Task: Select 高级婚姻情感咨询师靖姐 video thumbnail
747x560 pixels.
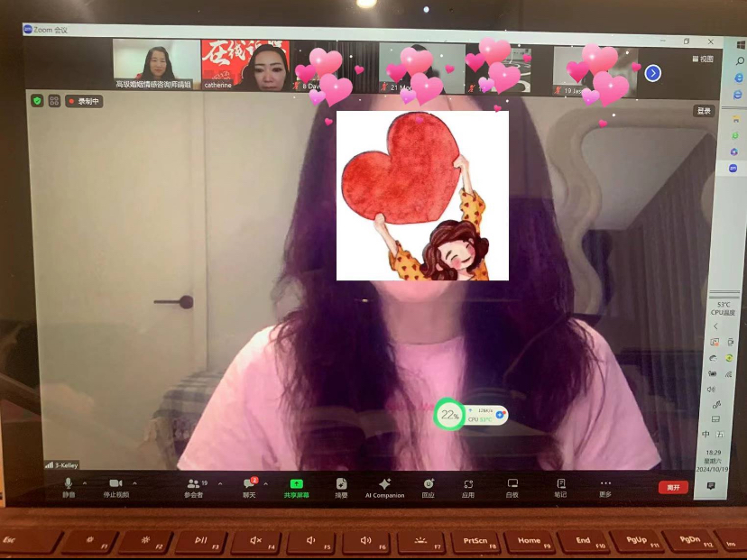Action: [156, 64]
